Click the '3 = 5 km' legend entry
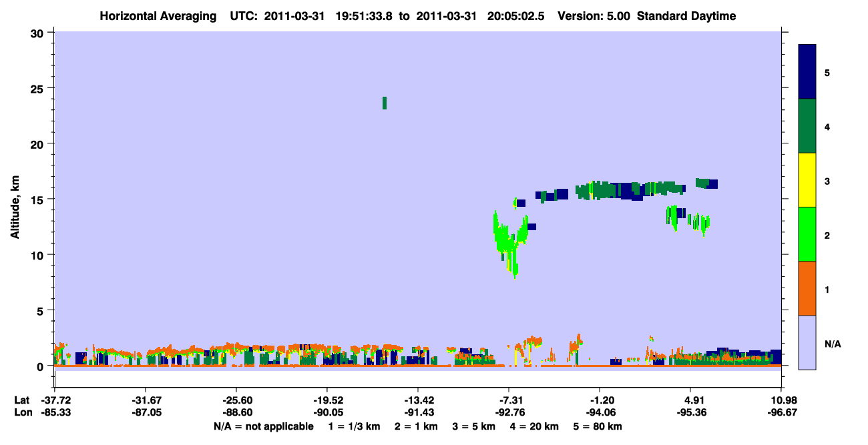The height and width of the screenshot is (445, 868). coord(473,426)
